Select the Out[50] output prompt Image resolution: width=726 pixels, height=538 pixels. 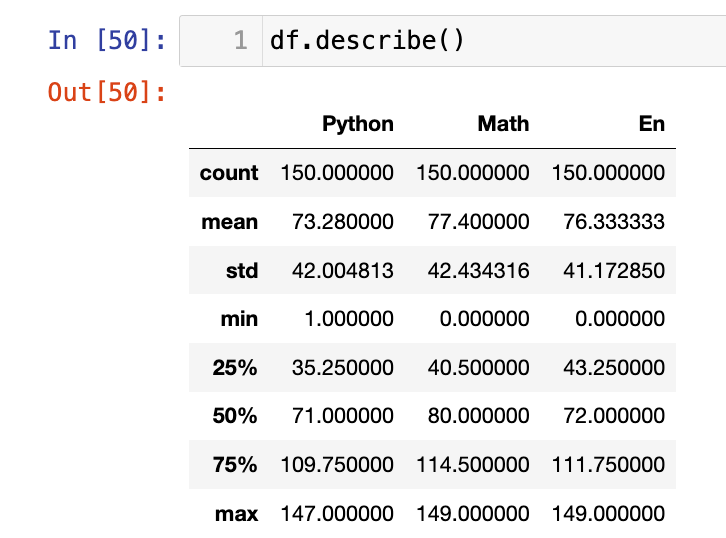[x=105, y=92]
